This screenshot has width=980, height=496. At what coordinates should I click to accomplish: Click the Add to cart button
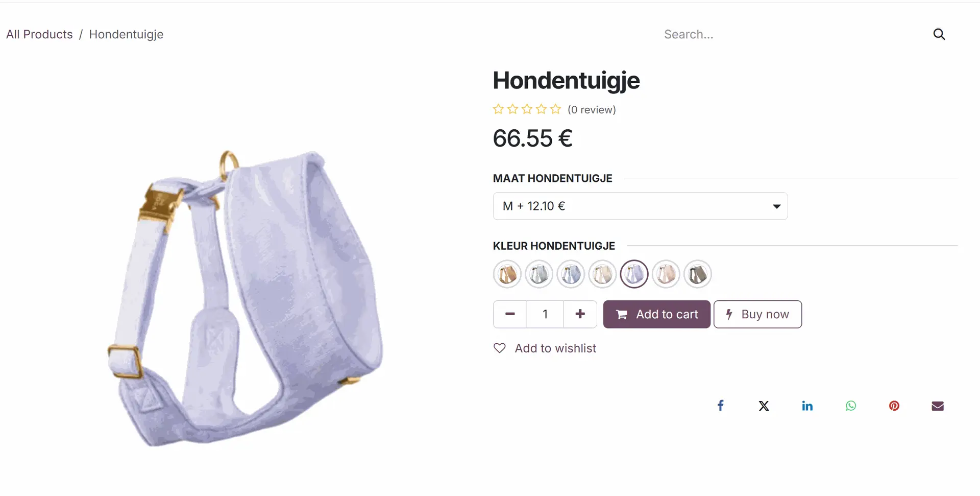[x=657, y=314]
